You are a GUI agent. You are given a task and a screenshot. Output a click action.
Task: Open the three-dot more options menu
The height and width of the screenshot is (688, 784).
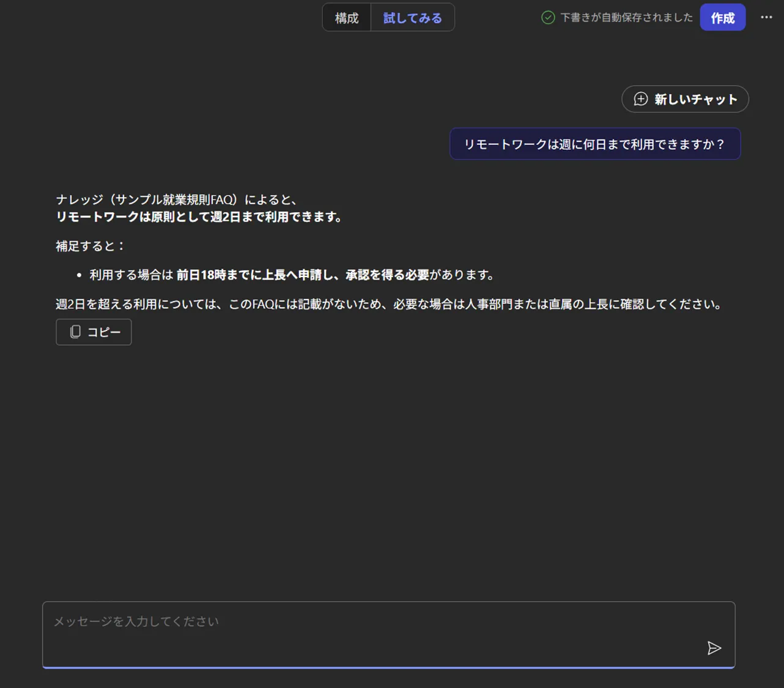(766, 17)
